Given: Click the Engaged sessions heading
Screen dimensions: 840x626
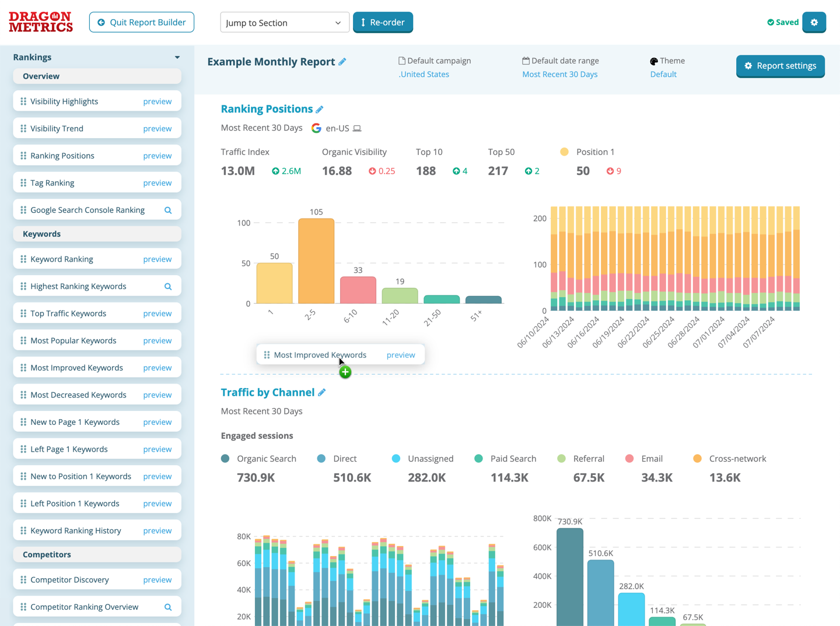Looking at the screenshot, I should pos(257,436).
